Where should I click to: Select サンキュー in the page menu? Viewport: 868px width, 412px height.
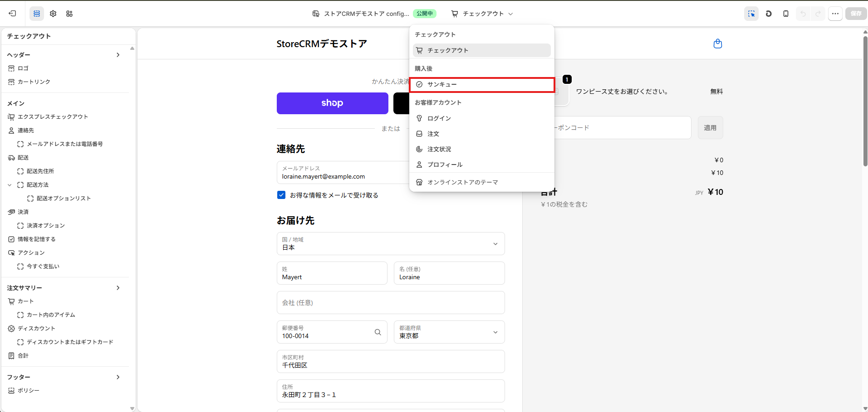coord(482,85)
